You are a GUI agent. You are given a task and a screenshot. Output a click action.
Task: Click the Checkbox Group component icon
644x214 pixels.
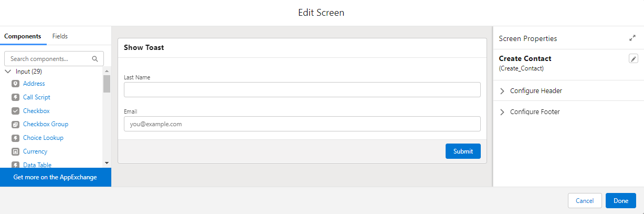click(15, 125)
